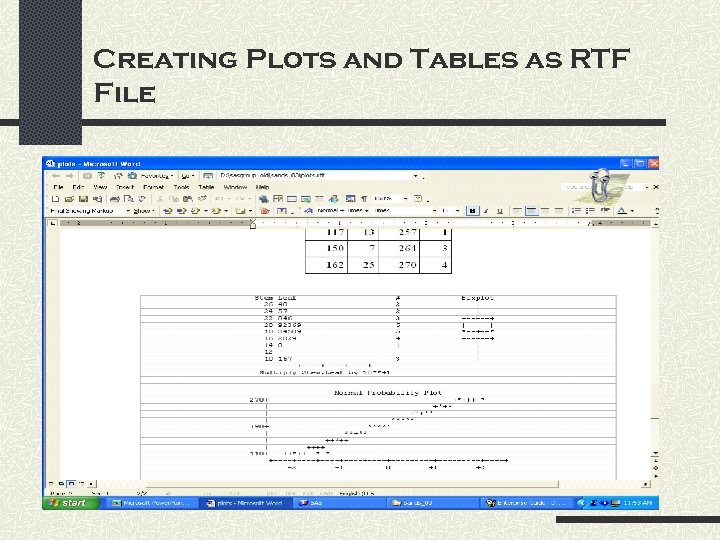
Task: Click the Web toolbar Forward arrow
Action: (69, 176)
